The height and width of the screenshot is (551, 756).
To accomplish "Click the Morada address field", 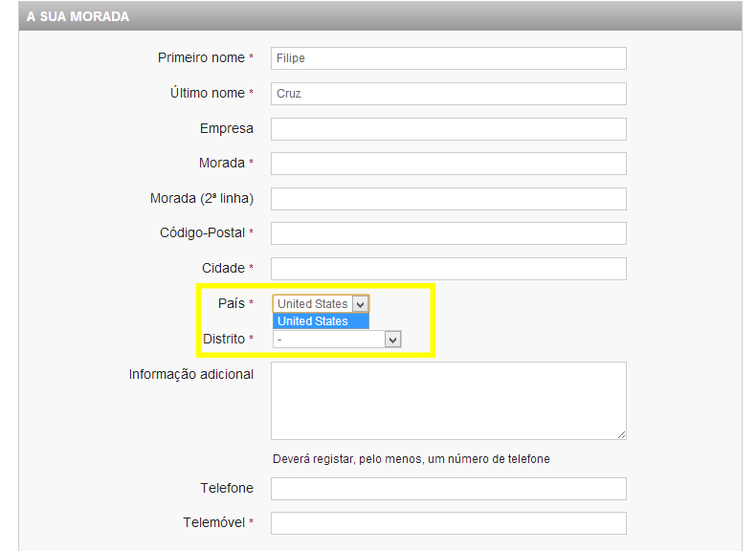I will [449, 164].
